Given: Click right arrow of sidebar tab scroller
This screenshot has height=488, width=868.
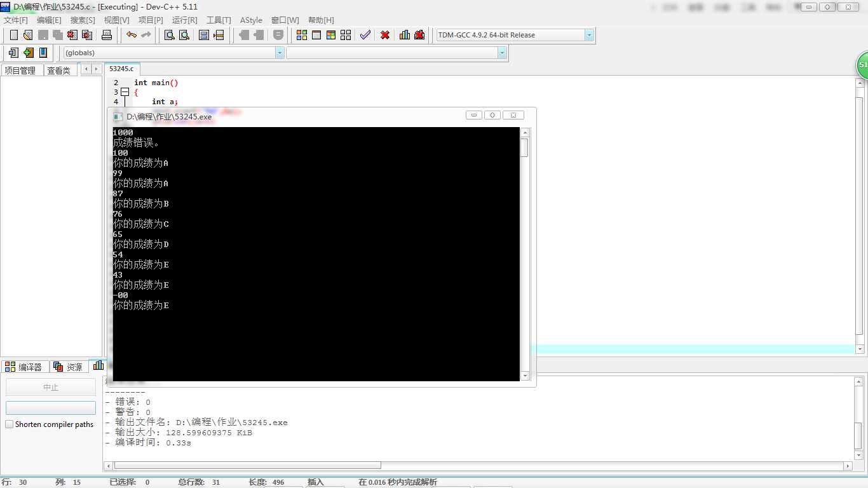Looking at the screenshot, I should [96, 69].
